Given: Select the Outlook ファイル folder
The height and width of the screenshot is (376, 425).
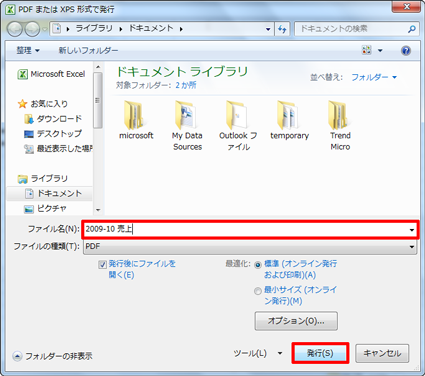Looking at the screenshot, I should tap(238, 125).
